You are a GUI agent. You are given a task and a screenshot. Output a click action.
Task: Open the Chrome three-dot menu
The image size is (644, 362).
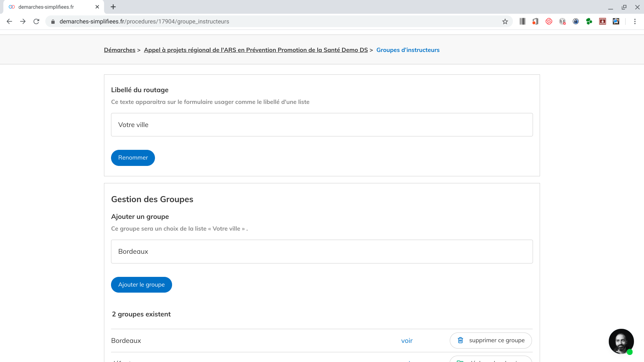(x=635, y=21)
